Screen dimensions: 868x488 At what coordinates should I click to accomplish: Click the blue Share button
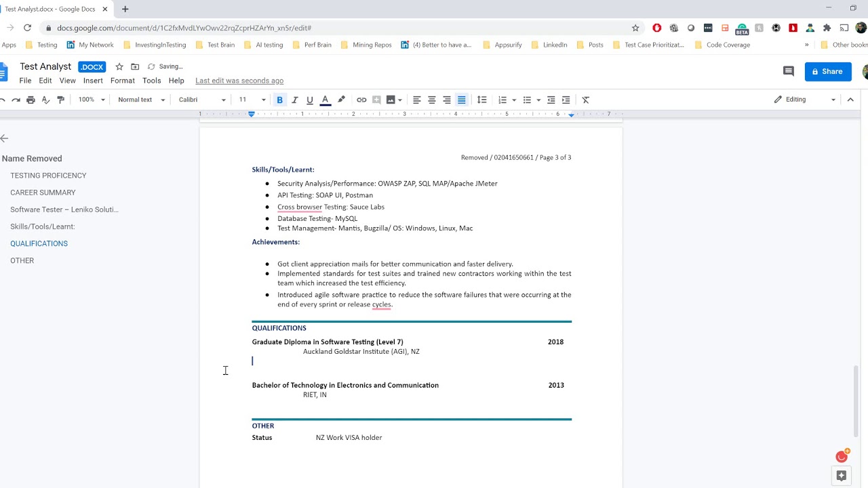coord(828,71)
